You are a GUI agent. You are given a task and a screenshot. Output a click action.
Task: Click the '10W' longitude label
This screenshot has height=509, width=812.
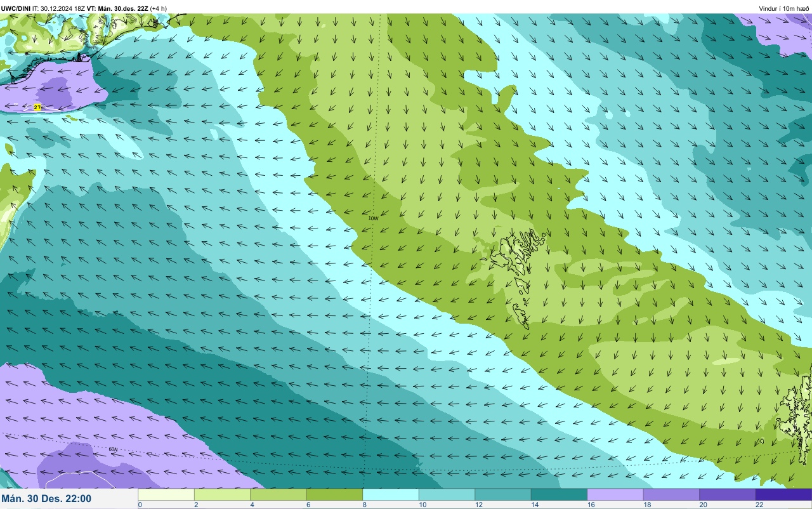[x=373, y=218]
